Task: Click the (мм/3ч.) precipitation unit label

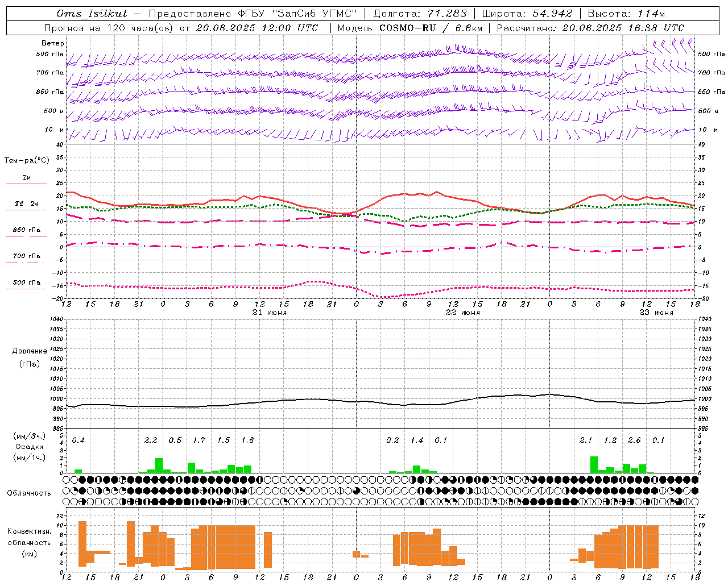Action: point(30,436)
